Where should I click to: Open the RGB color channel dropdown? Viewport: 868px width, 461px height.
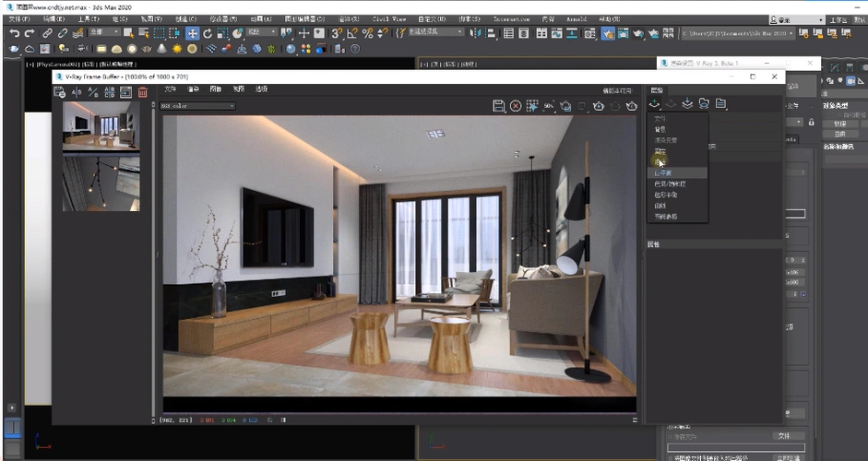pyautogui.click(x=197, y=106)
